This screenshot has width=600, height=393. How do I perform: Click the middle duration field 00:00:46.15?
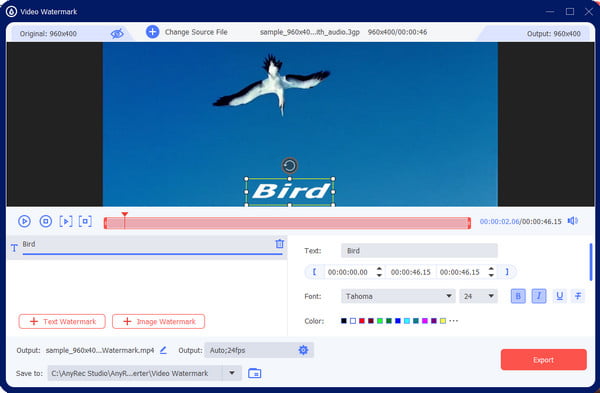[x=411, y=272]
